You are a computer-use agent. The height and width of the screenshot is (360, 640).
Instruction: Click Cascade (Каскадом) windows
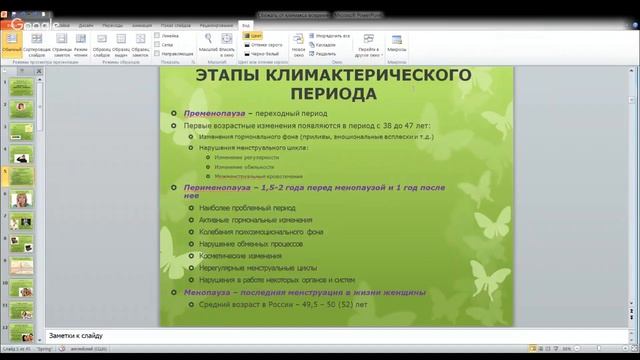click(322, 45)
